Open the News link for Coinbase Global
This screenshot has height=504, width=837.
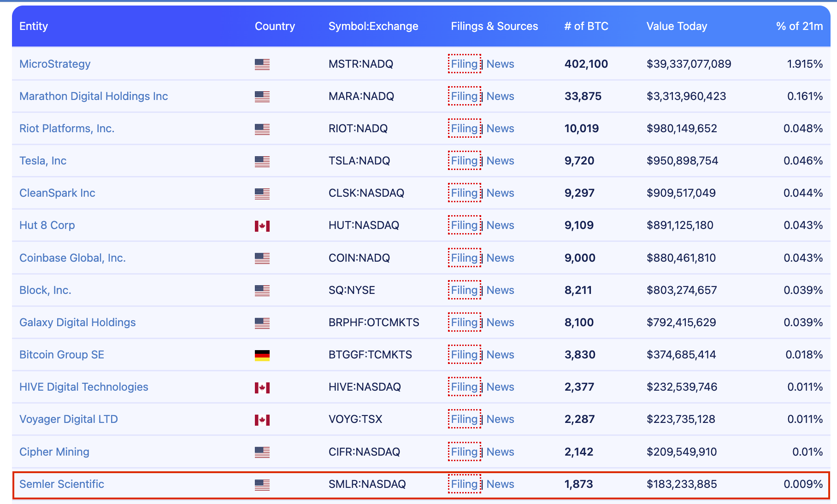tap(500, 258)
